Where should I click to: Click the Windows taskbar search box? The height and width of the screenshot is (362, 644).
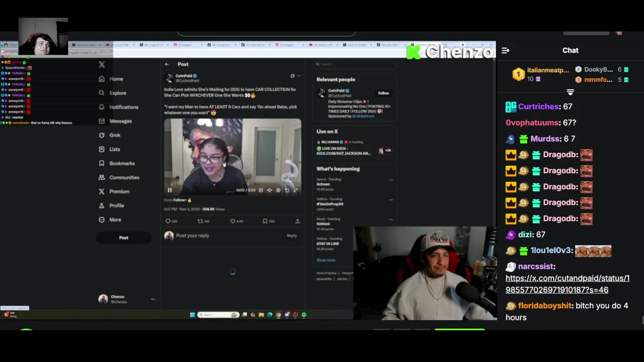(x=218, y=315)
